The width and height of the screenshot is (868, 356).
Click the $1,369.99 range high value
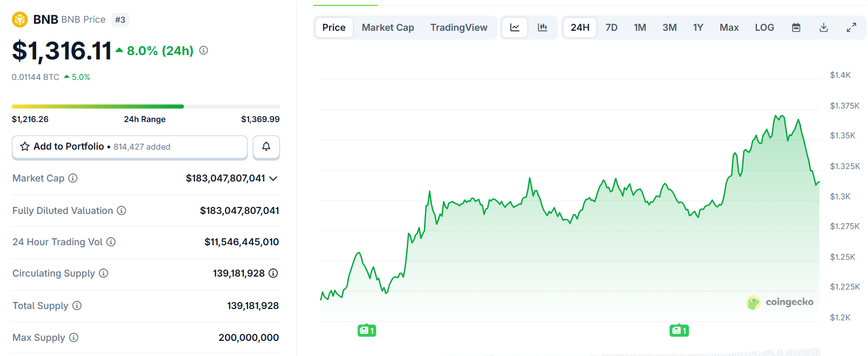261,119
